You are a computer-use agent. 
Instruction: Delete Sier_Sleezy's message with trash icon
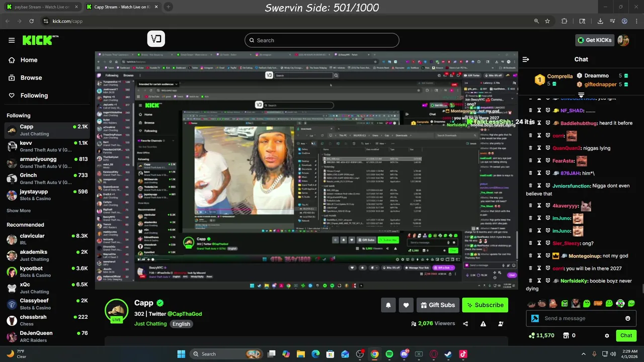point(530,243)
